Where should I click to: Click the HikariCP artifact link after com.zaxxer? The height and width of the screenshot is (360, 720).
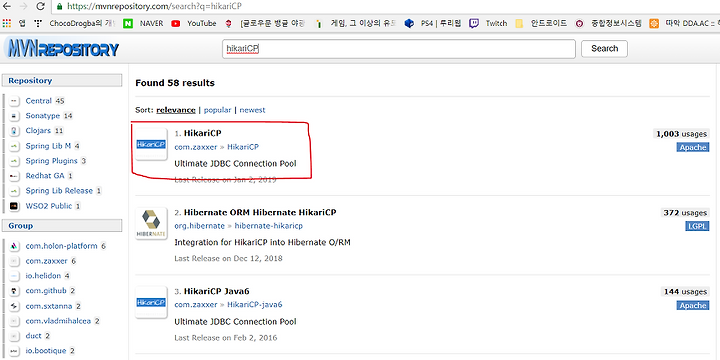pyautogui.click(x=243, y=147)
